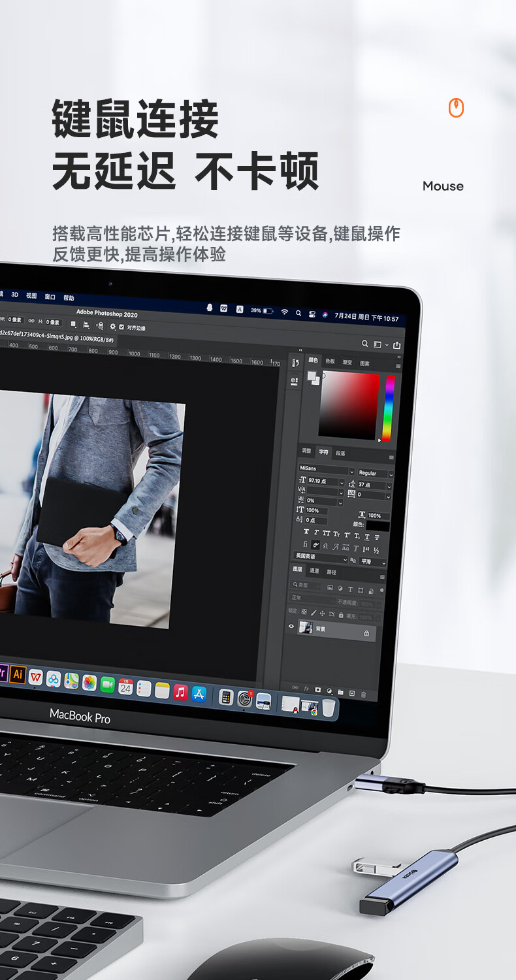Open the 平滑 anti-aliasing dropdown
Screen dimensions: 516x980
373,562
